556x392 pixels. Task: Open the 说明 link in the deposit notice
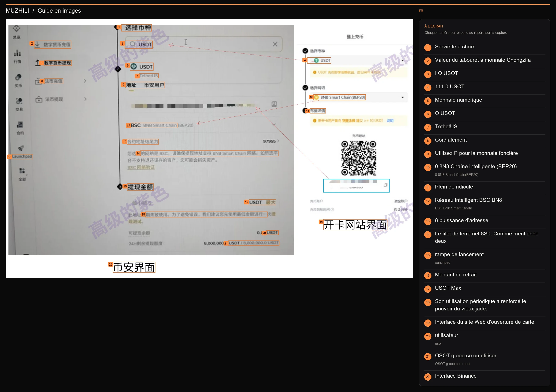click(x=390, y=120)
